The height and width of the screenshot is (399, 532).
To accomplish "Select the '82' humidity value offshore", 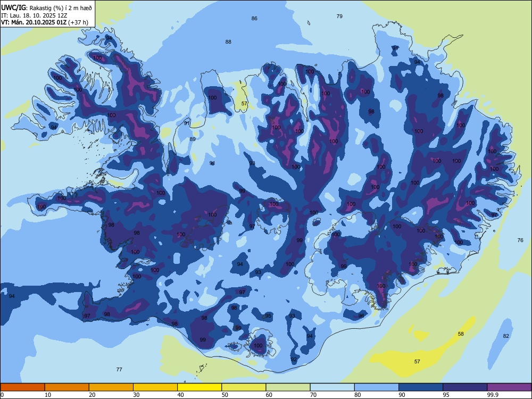I will pyautogui.click(x=506, y=336).
